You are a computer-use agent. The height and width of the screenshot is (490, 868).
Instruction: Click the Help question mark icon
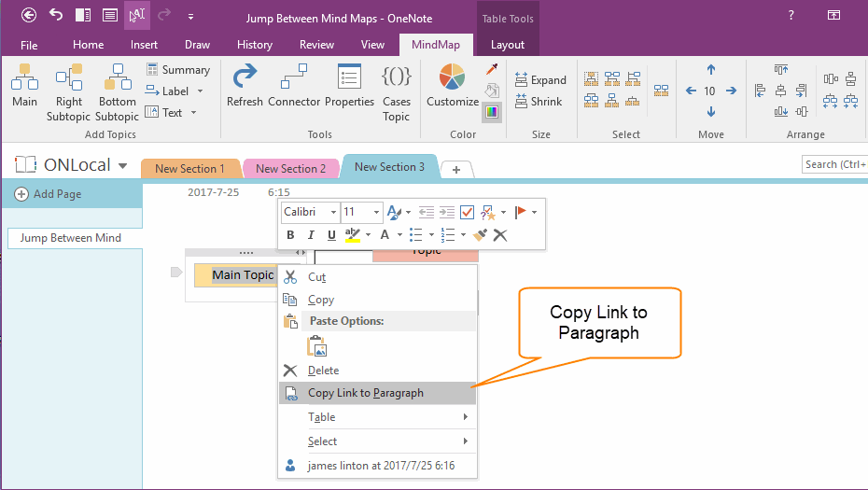(x=791, y=15)
